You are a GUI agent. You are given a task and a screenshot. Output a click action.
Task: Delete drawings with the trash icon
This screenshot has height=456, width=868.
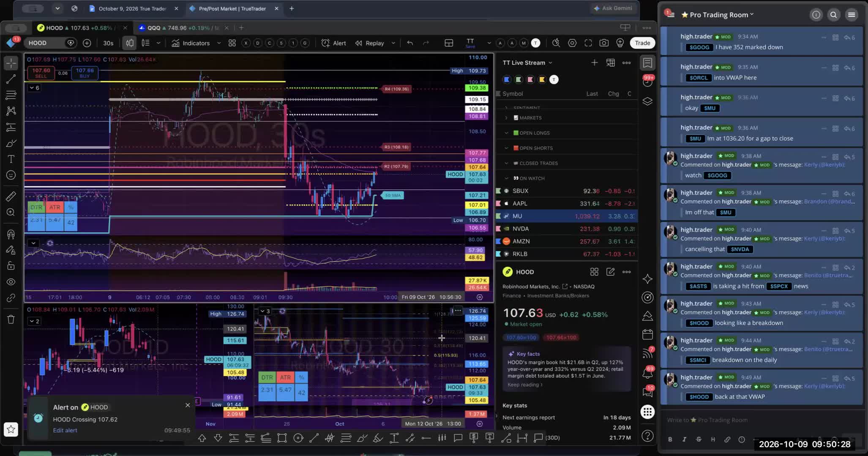coord(11,320)
